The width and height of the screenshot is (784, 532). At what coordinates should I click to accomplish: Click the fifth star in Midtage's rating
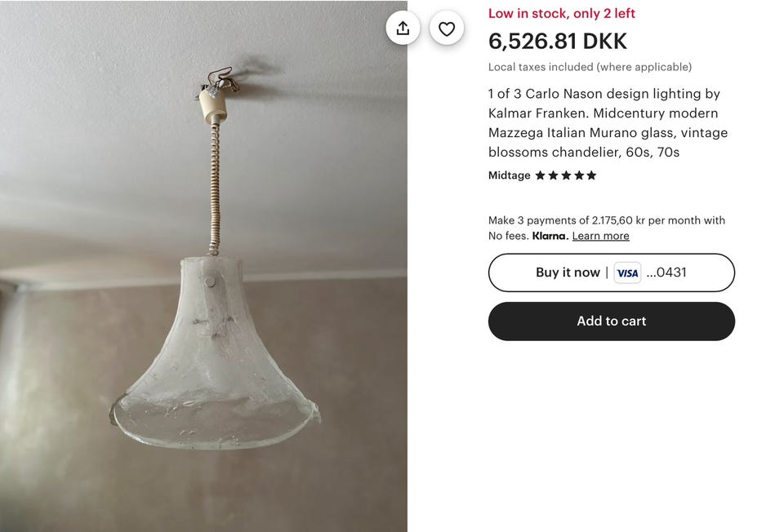pos(591,175)
